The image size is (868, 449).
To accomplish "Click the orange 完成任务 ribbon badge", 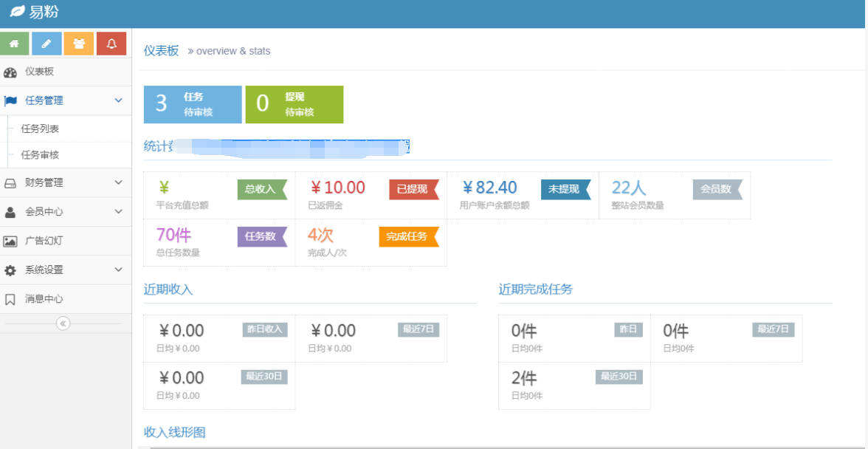I will pos(409,236).
